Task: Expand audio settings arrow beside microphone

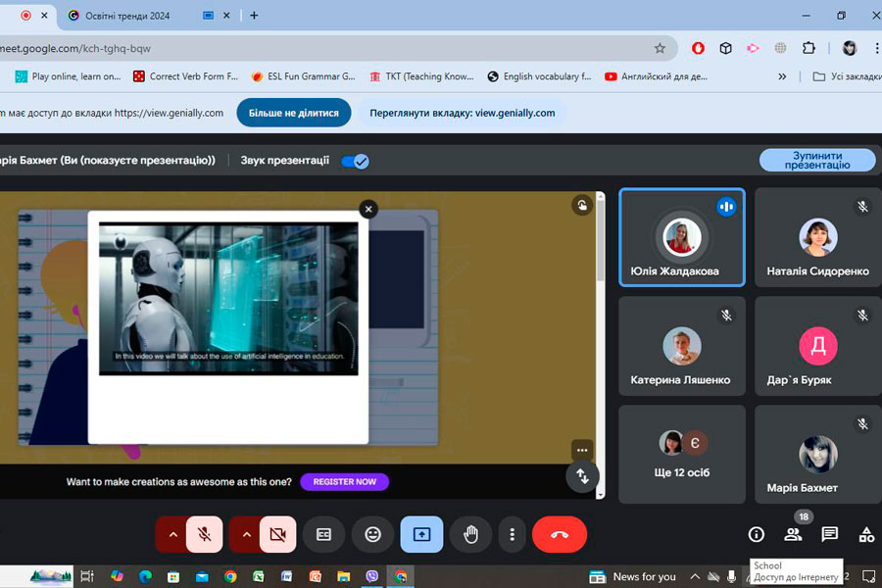Action: [x=172, y=534]
